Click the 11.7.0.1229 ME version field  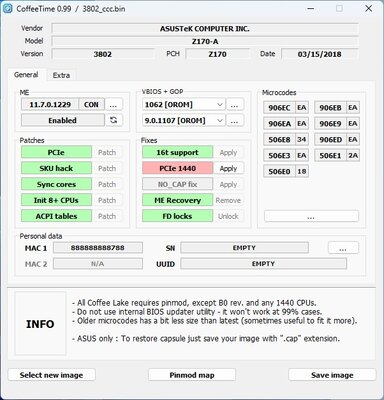[50, 105]
